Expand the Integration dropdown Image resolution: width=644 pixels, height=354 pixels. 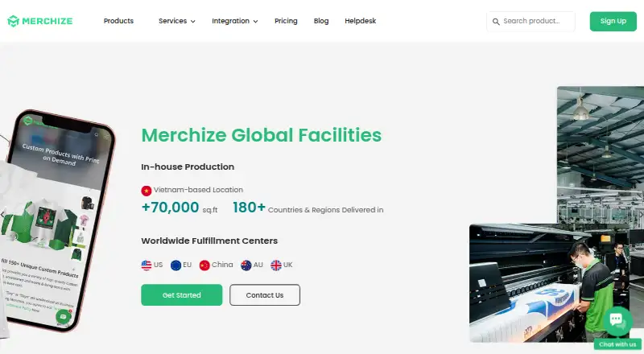234,21
